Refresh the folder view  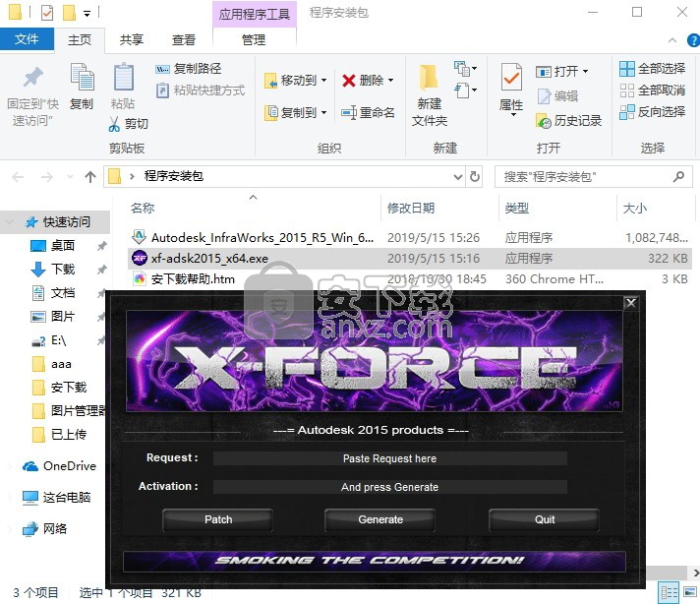point(475,177)
